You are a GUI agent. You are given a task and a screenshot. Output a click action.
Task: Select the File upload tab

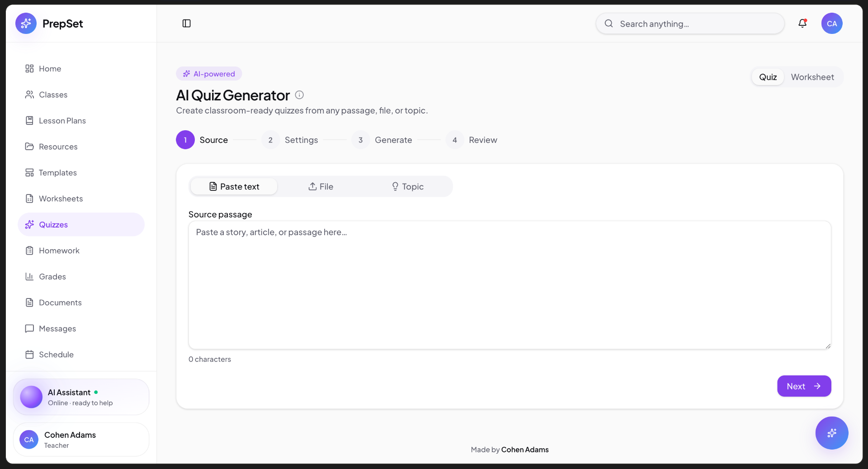point(321,187)
